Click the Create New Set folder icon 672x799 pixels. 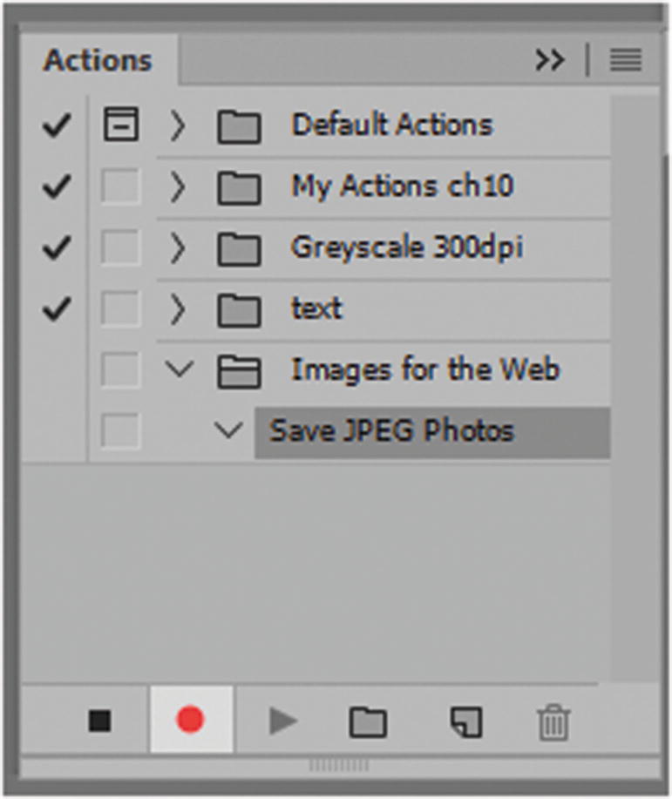coord(368,721)
